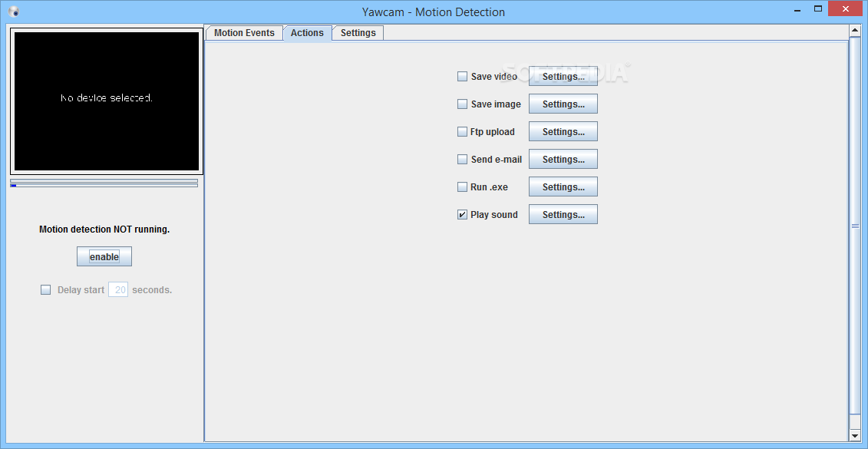This screenshot has width=868, height=449.
Task: Click the camera preview showing No device selected
Action: (106, 101)
